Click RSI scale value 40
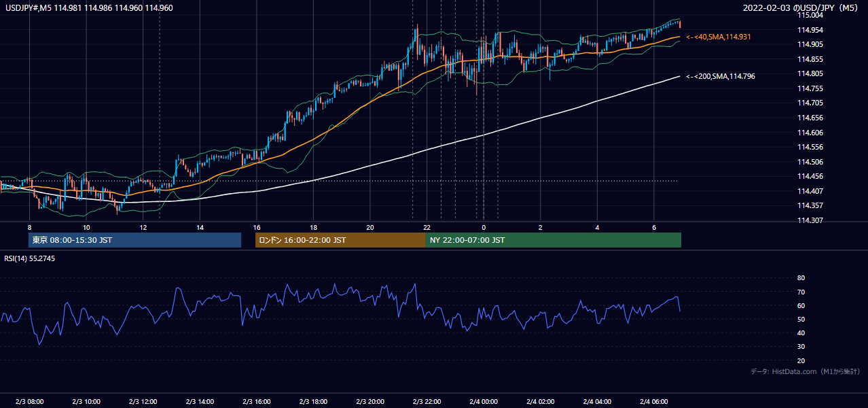Viewport: 868px width, 408px height. 801,333
